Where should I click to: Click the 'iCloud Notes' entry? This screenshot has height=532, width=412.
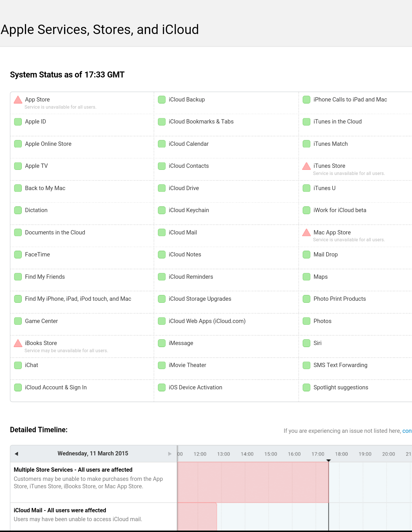tap(185, 254)
